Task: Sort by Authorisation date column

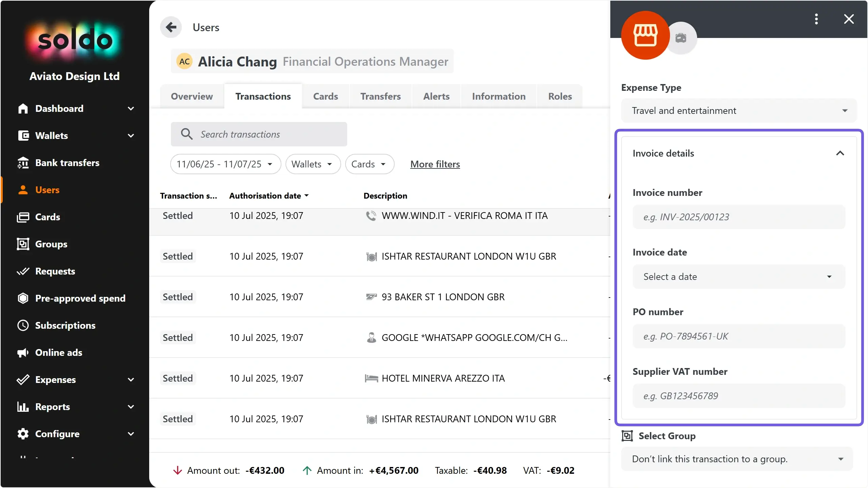Action: (269, 196)
